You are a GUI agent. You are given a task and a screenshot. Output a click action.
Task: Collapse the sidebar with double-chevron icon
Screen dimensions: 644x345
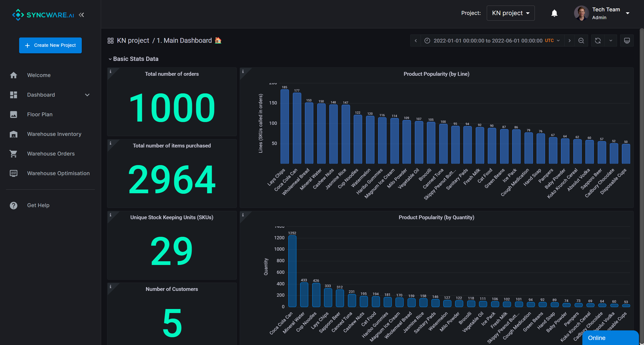(x=81, y=15)
